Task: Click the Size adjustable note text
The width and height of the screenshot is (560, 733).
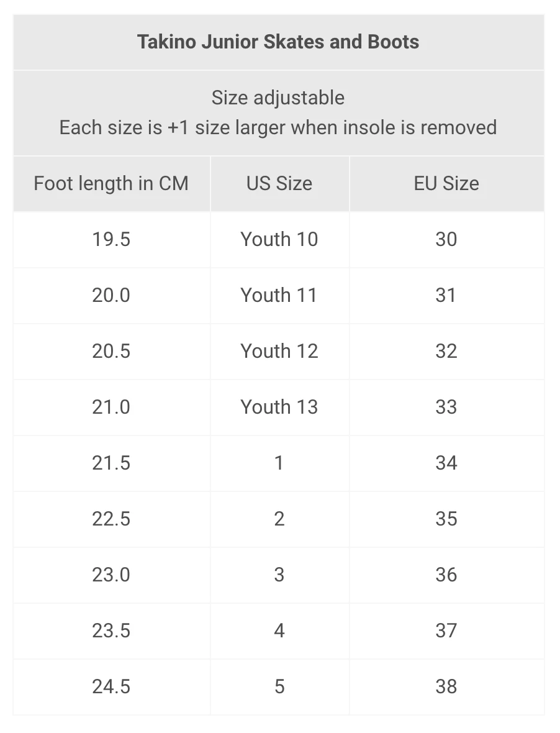Action: point(278,98)
